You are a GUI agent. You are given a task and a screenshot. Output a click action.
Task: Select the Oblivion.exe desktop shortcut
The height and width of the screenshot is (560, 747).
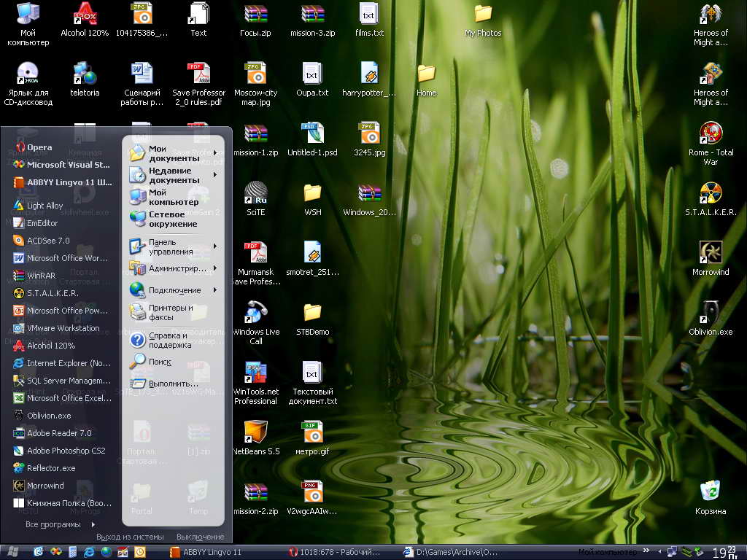(711, 319)
